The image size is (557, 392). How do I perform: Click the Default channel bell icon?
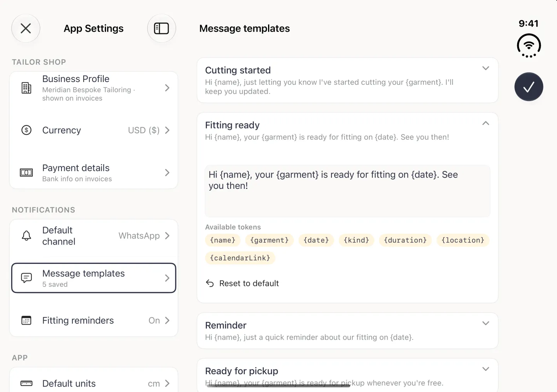pyautogui.click(x=26, y=236)
